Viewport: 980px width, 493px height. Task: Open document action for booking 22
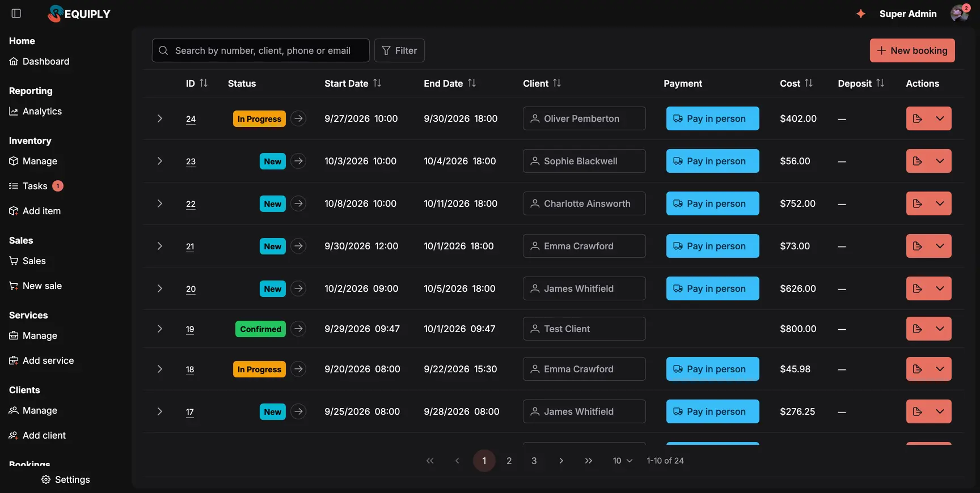coord(917,203)
